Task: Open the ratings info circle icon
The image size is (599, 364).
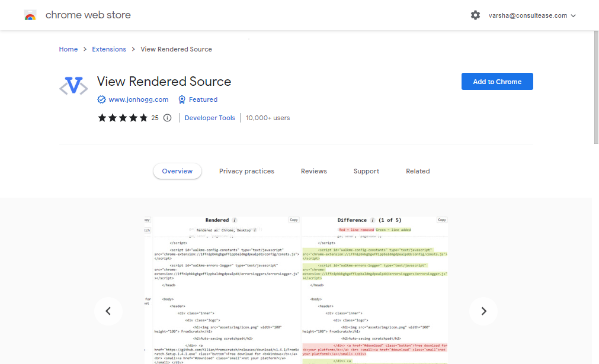Action: (x=167, y=118)
